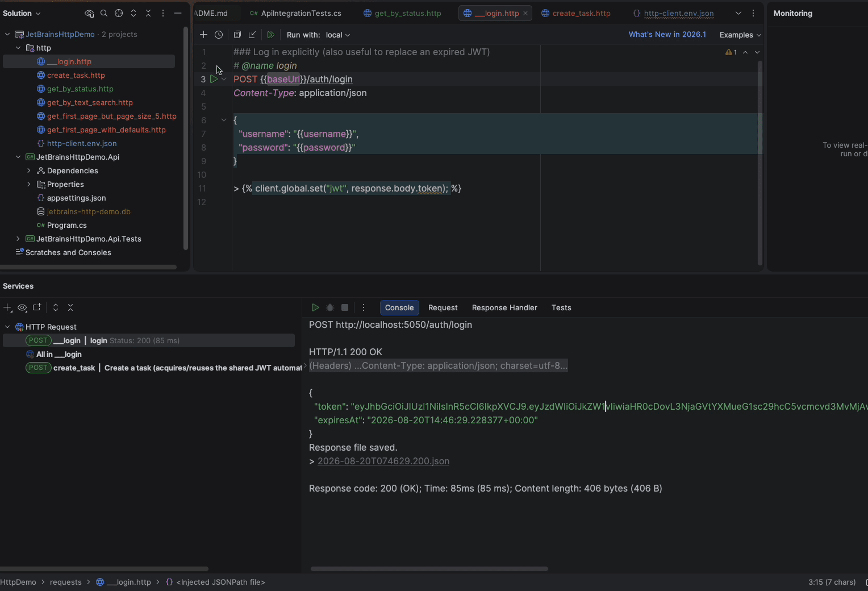Open the Request tab in Services

(x=443, y=307)
